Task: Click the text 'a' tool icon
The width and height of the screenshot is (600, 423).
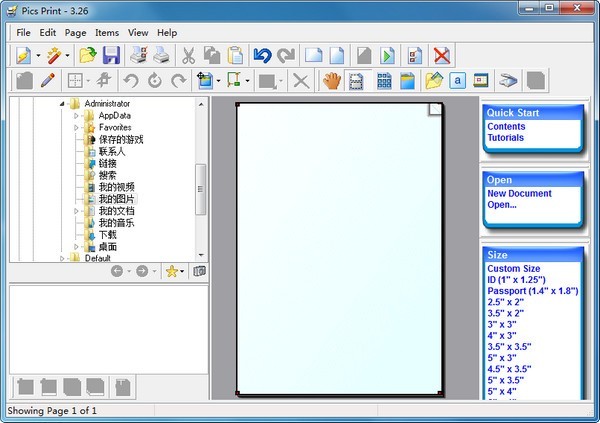Action: [457, 81]
